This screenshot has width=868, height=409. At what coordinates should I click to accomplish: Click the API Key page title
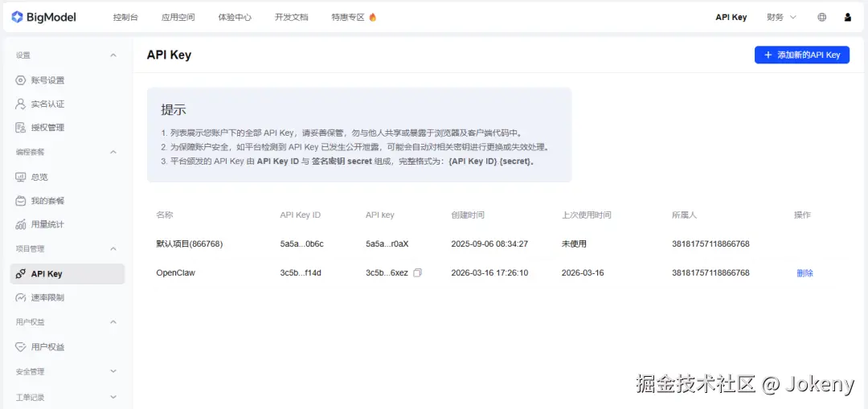(x=169, y=55)
